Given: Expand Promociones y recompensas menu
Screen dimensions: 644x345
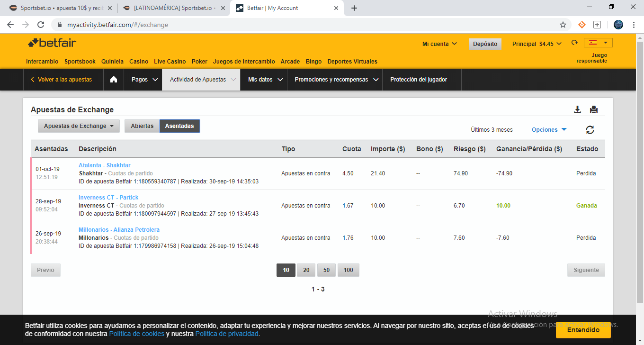Looking at the screenshot, I should tap(336, 80).
